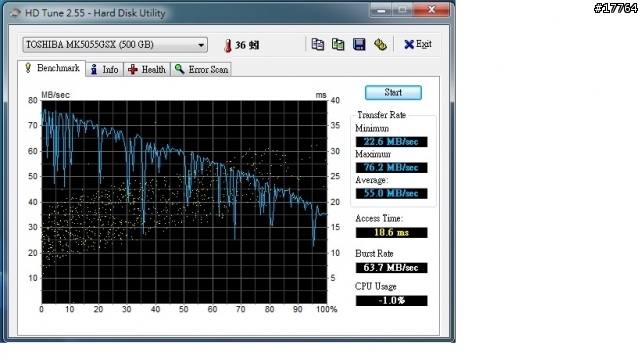The width and height of the screenshot is (640, 360).
Task: Click the Maximum value 76.2 MB/sec
Action: 391,167
